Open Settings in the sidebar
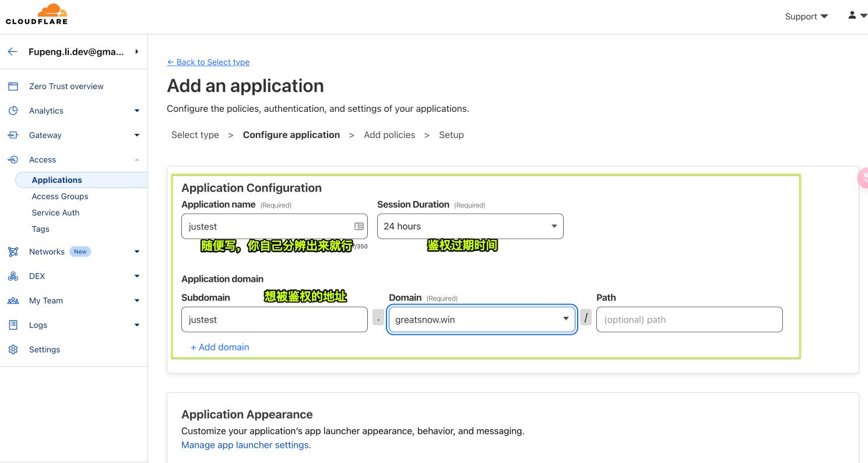Viewport: 868px width, 463px height. 44,349
